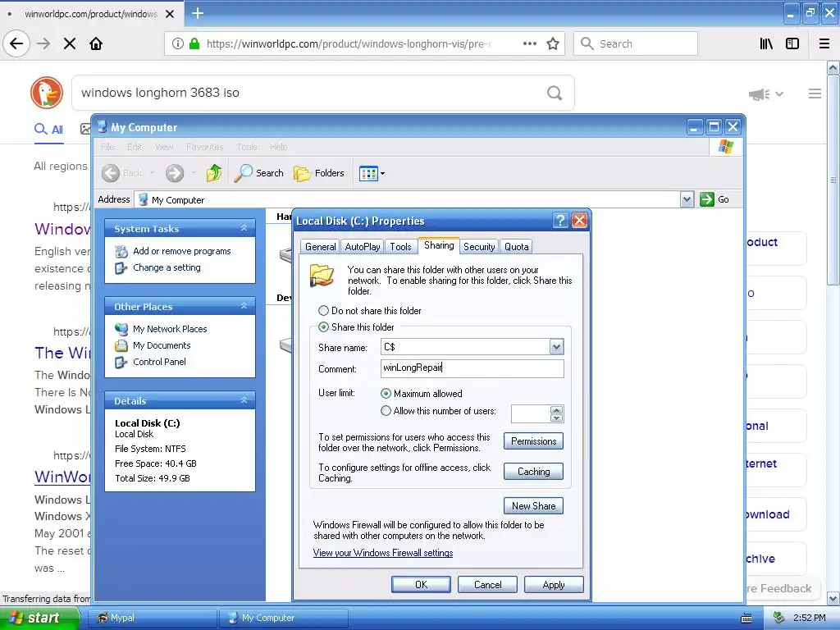
Task: Open browser library icon
Action: [x=767, y=43]
